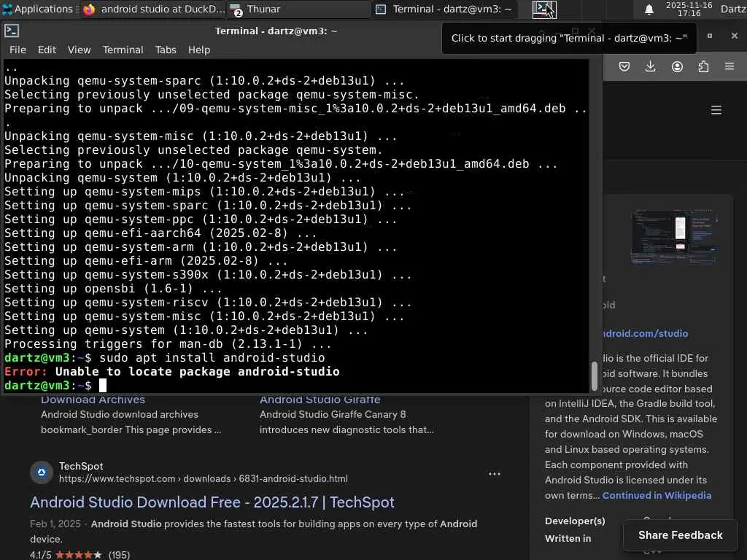This screenshot has width=747, height=560.
Task: Open the android.com/studio link in the sidebar
Action: [645, 333]
